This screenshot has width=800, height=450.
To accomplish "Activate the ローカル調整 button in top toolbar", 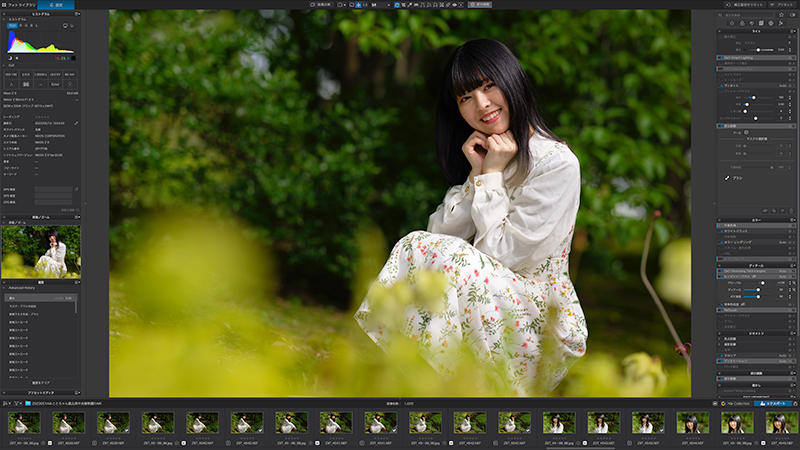I will coord(480,5).
